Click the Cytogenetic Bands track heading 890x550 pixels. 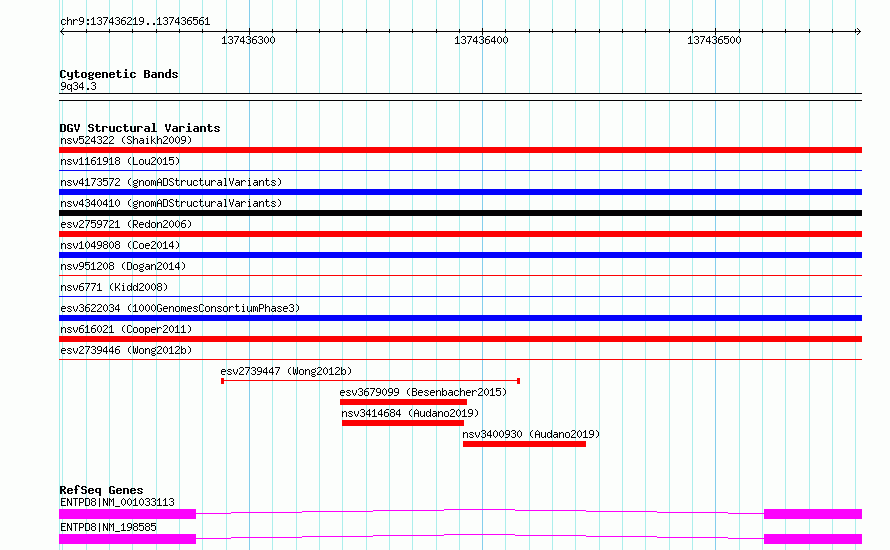click(119, 74)
